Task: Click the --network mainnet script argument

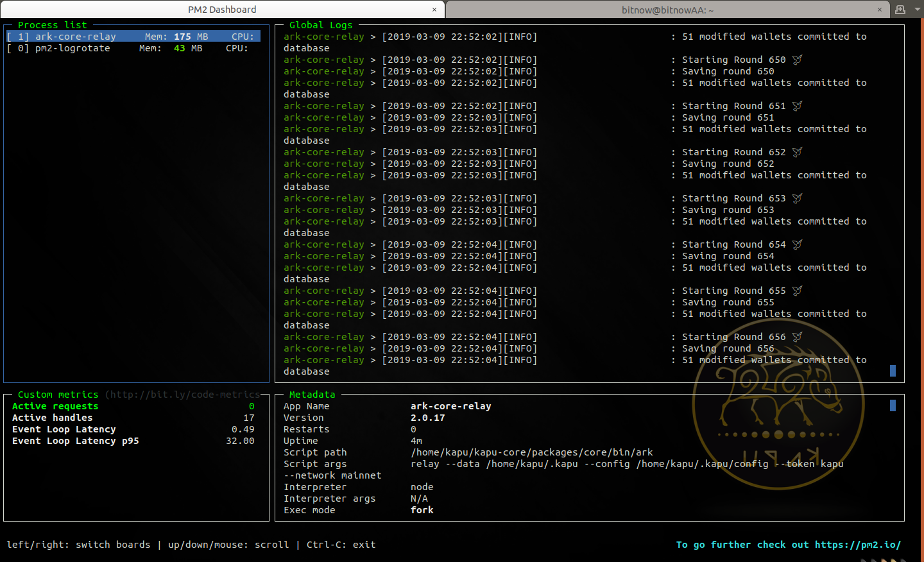Action: [x=332, y=475]
